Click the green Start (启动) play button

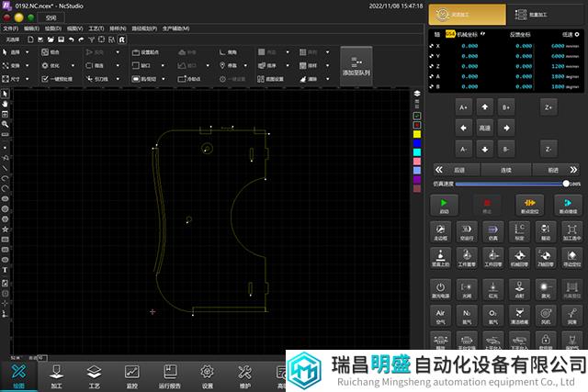click(445, 204)
